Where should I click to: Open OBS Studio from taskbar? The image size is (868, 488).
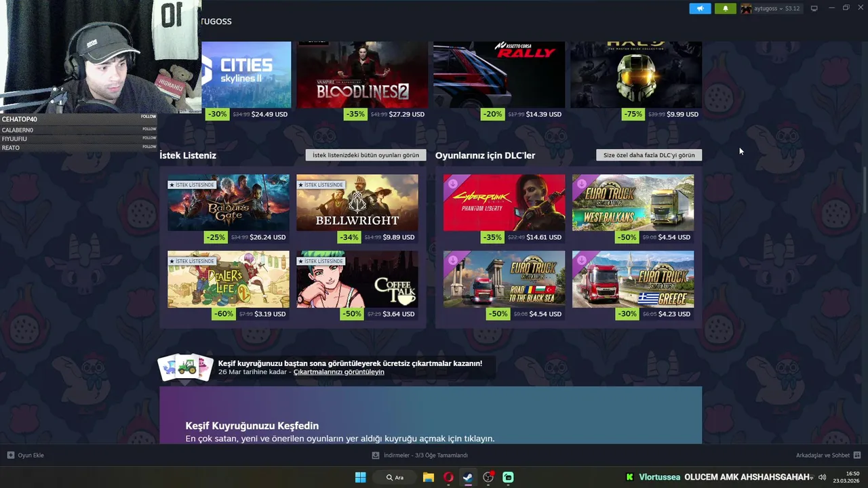pos(488,477)
